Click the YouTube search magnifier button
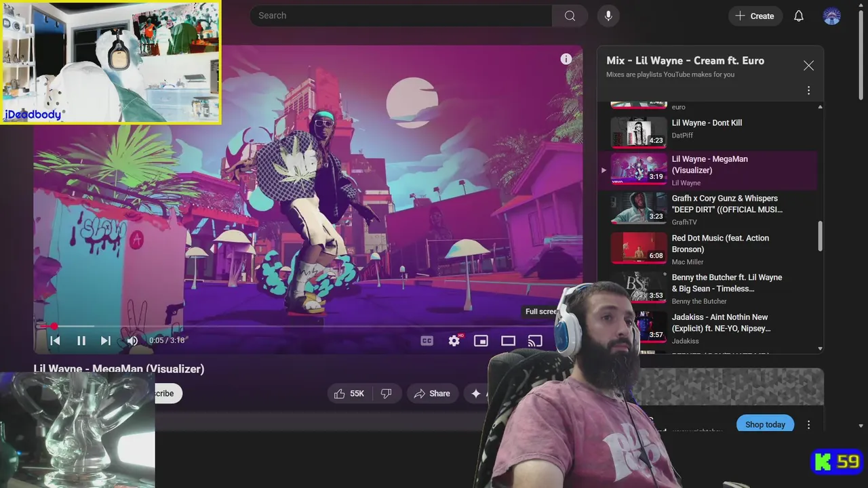This screenshot has width=868, height=488. [570, 16]
